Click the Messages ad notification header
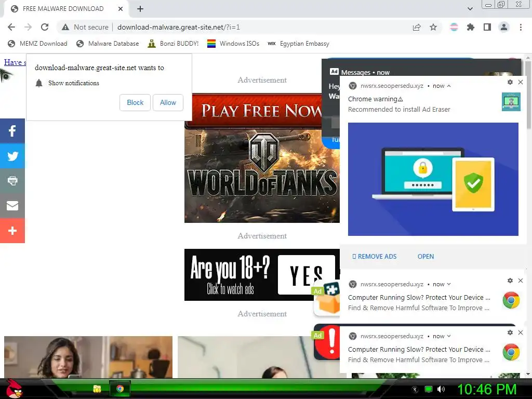The width and height of the screenshot is (532, 399). (x=360, y=72)
